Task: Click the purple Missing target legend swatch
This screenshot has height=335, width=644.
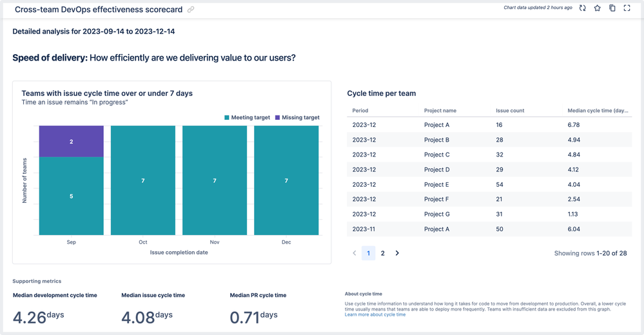Action: (277, 117)
